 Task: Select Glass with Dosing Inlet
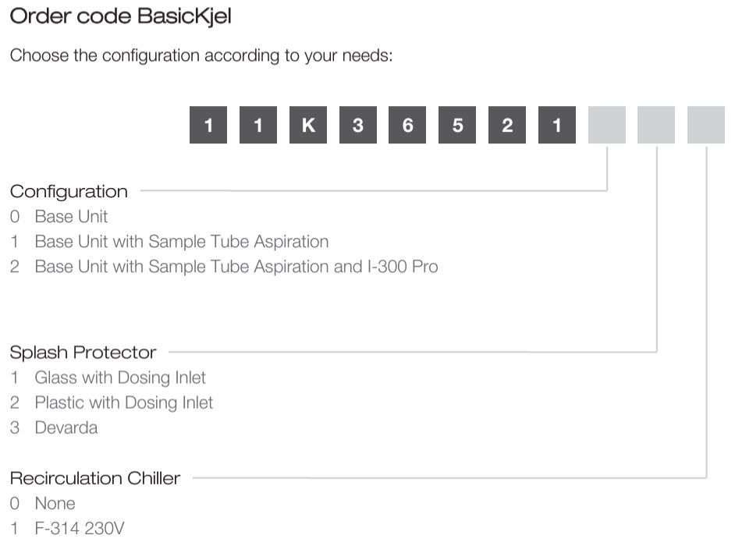pos(108,377)
